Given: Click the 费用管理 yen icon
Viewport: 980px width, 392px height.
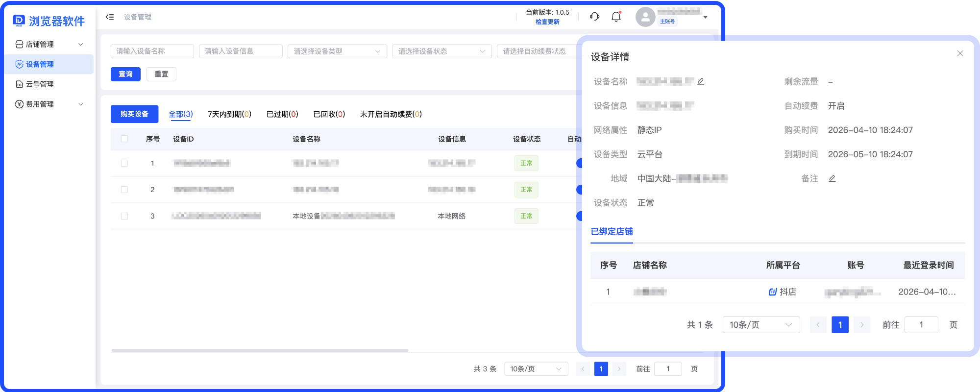Looking at the screenshot, I should [19, 104].
